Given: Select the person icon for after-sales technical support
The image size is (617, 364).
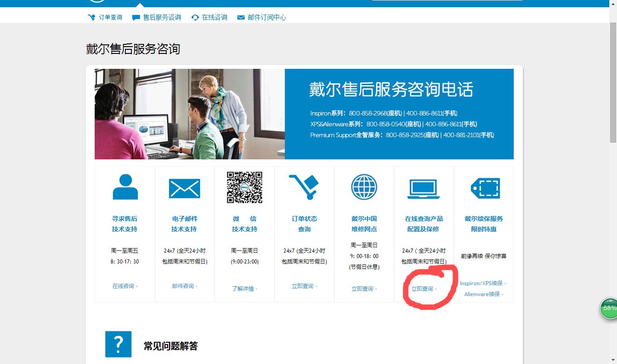Looking at the screenshot, I should click(x=125, y=187).
